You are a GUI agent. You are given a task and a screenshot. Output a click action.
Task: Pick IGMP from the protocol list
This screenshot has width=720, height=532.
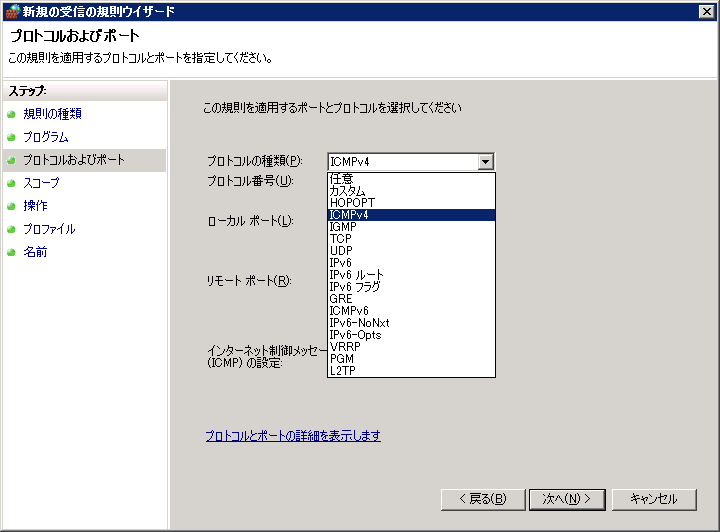342,227
